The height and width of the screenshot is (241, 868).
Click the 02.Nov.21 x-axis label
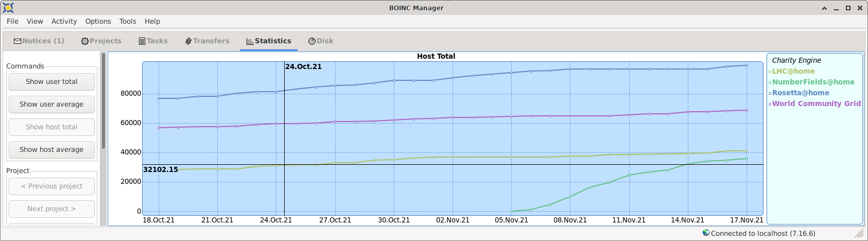coord(453,220)
